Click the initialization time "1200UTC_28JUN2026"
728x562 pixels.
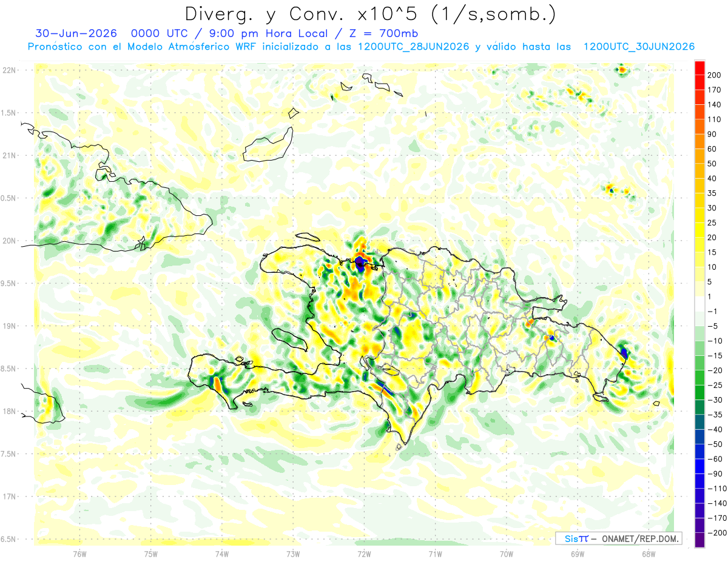(414, 47)
